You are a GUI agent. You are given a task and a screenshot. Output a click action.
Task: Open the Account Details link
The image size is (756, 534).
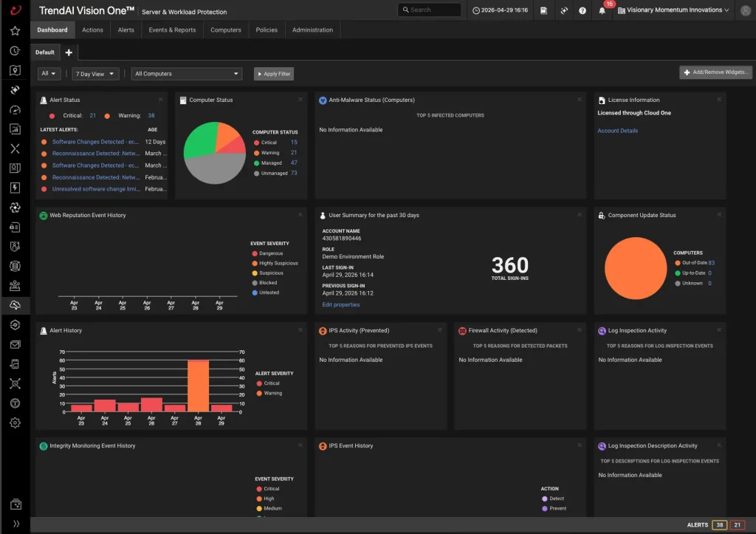coord(617,131)
